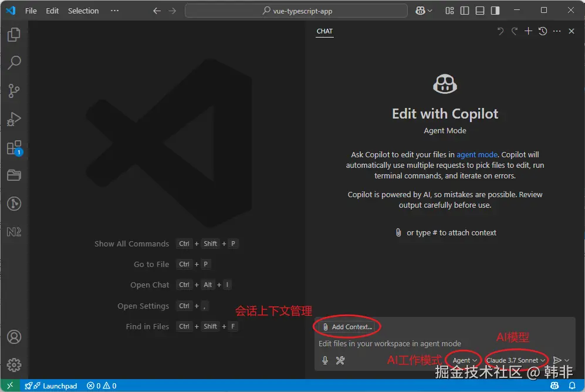Open the Agent mode dropdown
This screenshot has width=585, height=392.
[x=465, y=360]
